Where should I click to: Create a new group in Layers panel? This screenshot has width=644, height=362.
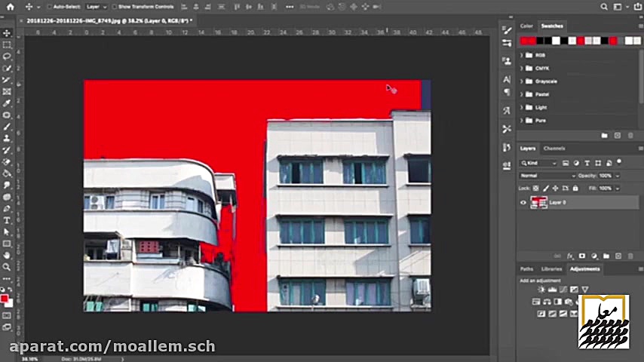click(606, 256)
